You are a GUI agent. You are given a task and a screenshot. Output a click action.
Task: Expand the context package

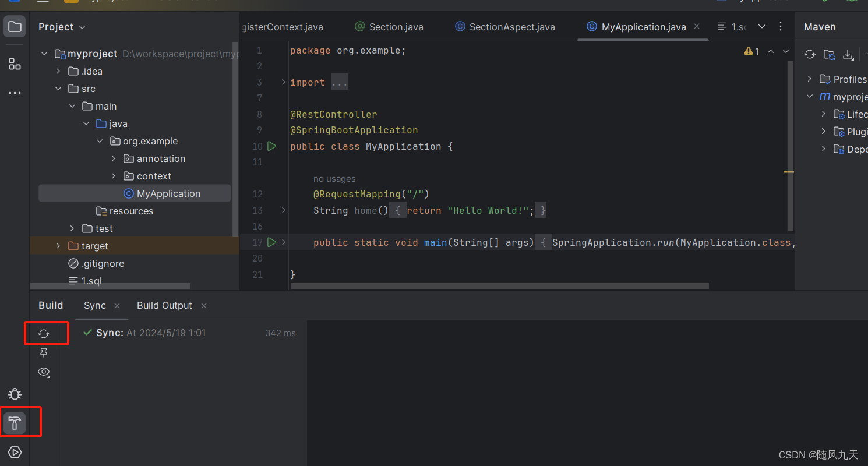click(114, 176)
